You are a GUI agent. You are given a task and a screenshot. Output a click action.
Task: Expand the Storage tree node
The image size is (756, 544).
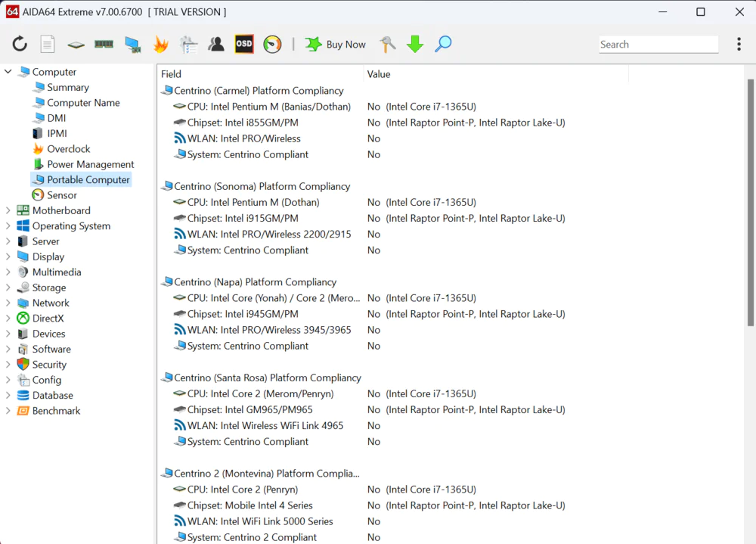(8, 288)
